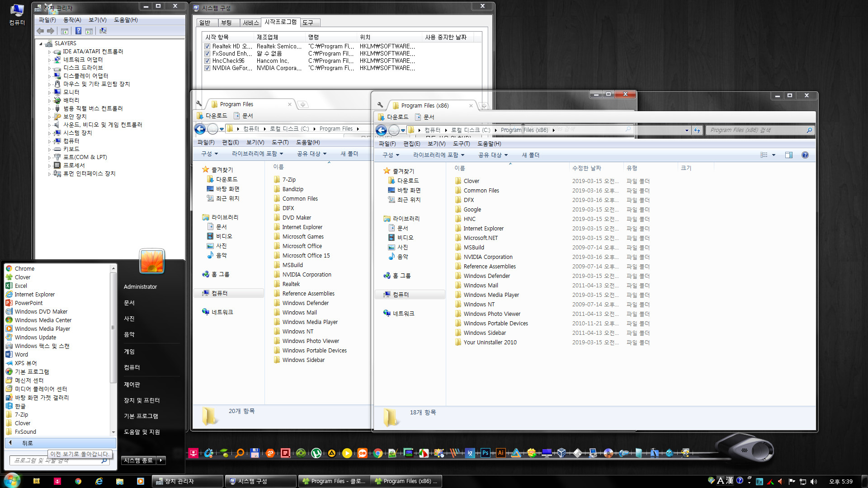Click 뒤로 back in Start menu
The image size is (868, 488).
point(61,443)
